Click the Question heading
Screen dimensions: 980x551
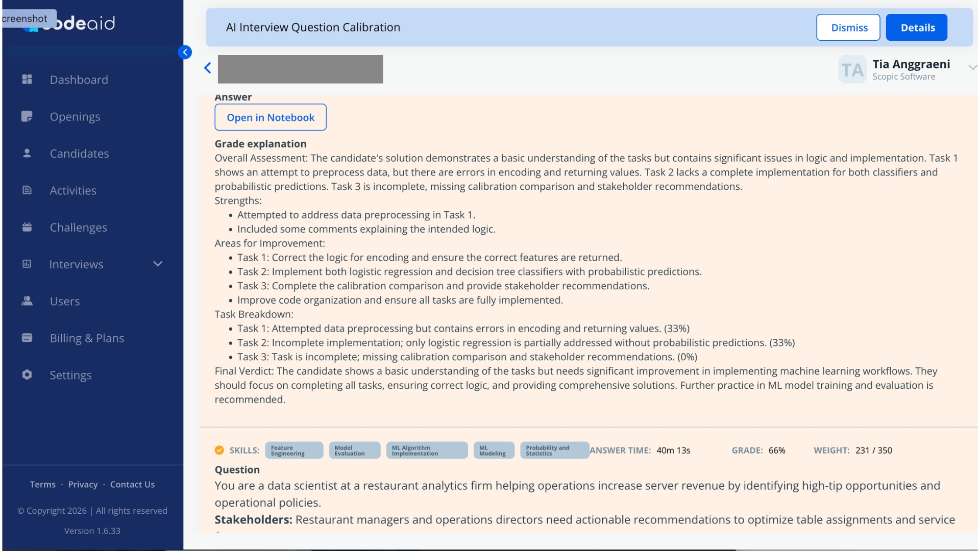(237, 469)
